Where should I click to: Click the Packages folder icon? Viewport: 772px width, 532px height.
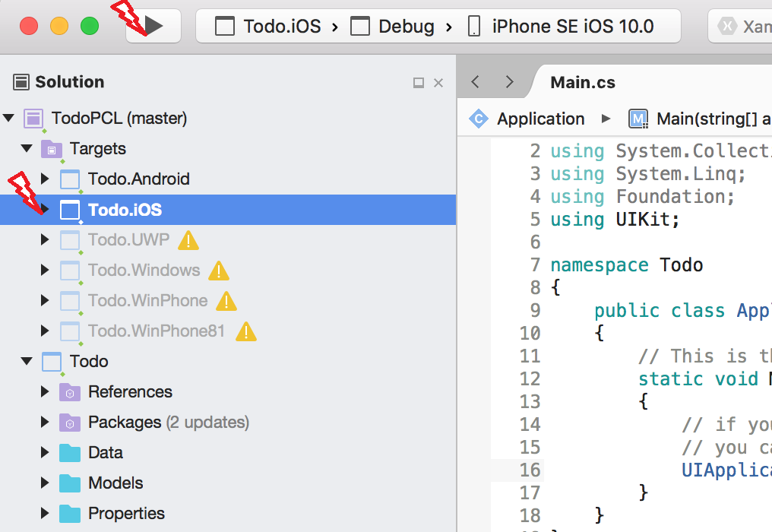click(x=70, y=423)
